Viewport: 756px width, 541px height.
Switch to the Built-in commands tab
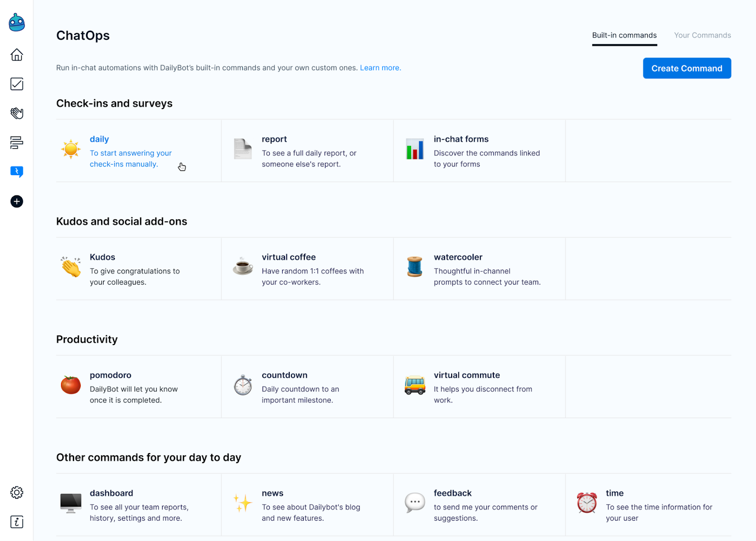coord(624,35)
